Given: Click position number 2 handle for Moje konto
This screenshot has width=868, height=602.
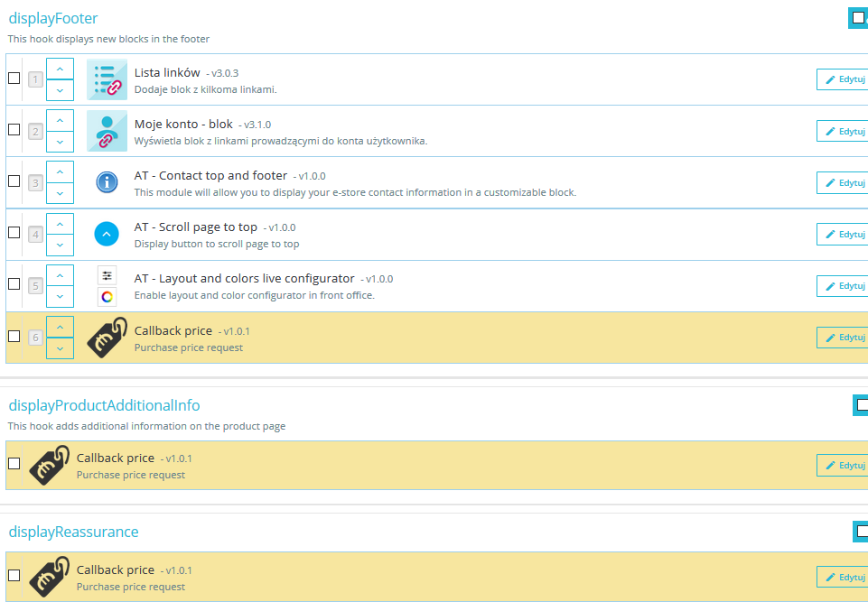Looking at the screenshot, I should [x=35, y=132].
